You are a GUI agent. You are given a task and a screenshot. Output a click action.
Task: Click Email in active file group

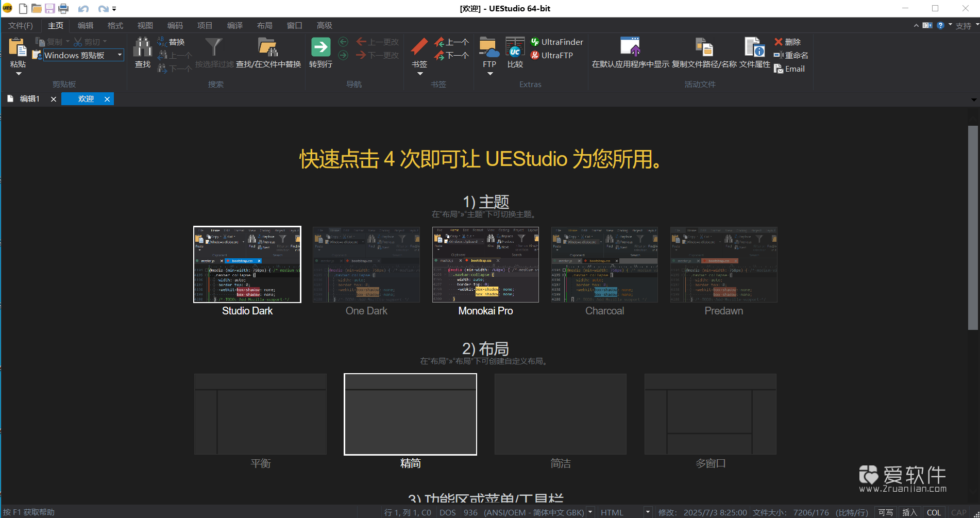click(789, 69)
